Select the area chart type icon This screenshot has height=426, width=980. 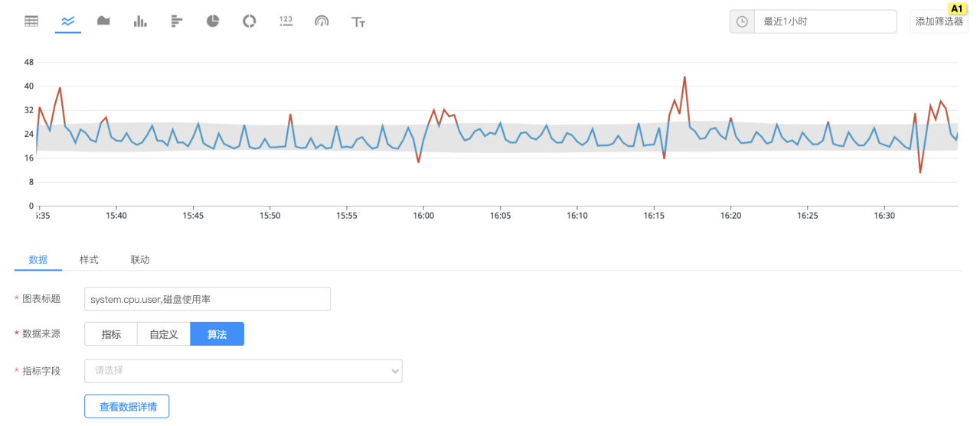(103, 21)
